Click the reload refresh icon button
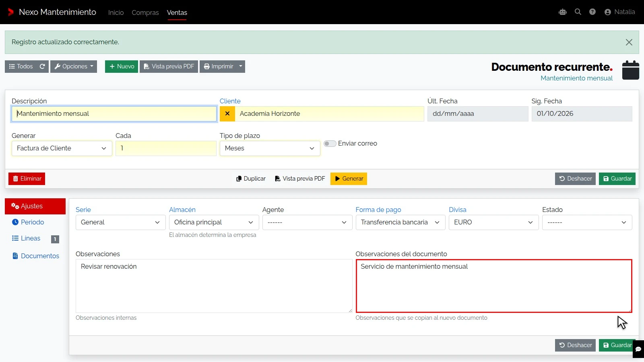 (x=42, y=66)
